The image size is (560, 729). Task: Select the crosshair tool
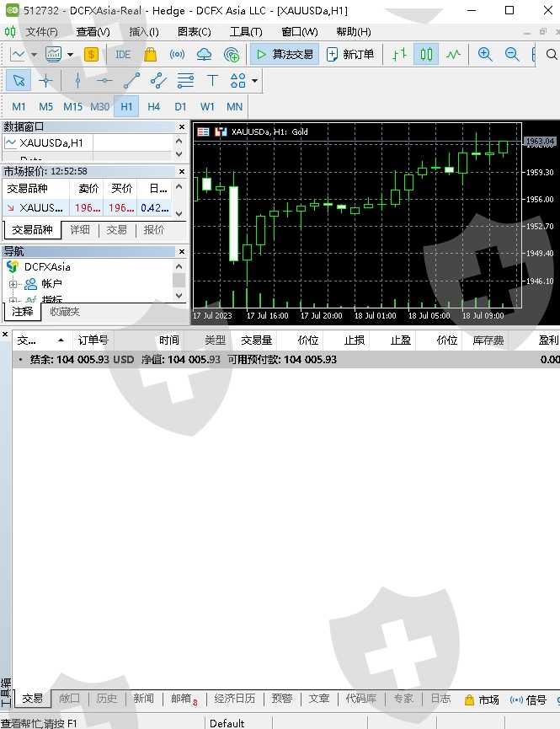pyautogui.click(x=45, y=81)
